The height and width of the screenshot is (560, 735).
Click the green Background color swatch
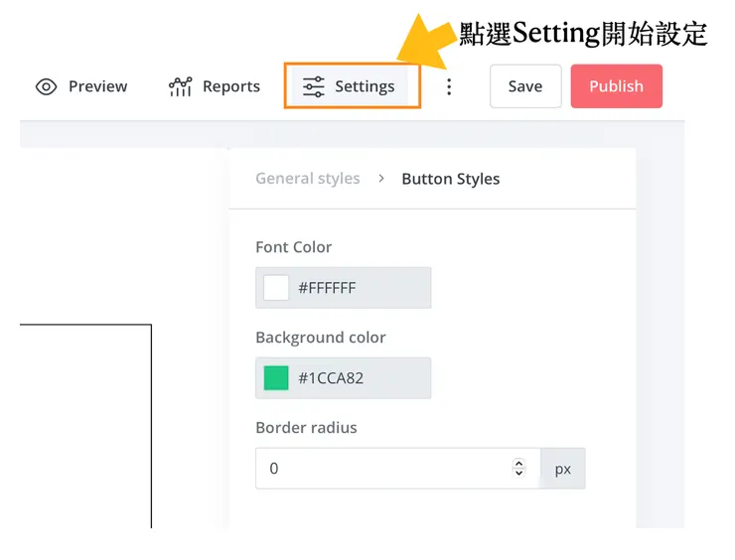click(276, 378)
